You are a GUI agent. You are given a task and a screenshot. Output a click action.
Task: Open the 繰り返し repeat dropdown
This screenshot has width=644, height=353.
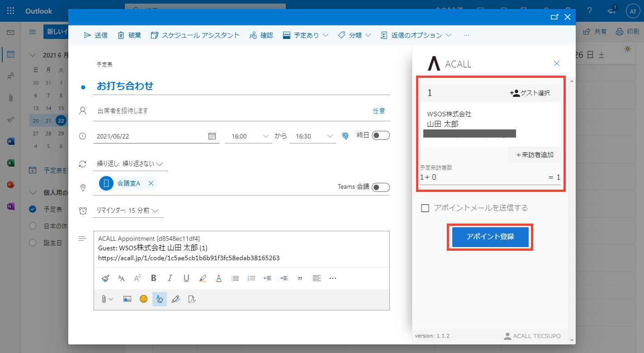point(130,164)
